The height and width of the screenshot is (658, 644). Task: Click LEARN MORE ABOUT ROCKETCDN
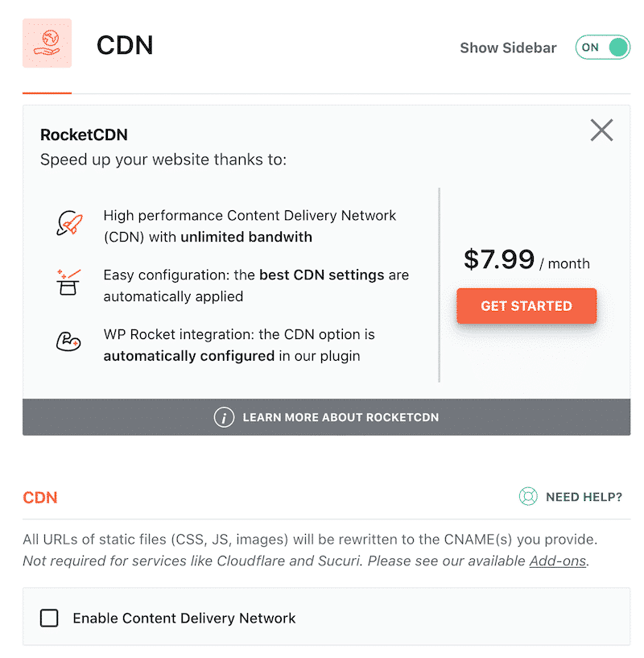(x=341, y=417)
